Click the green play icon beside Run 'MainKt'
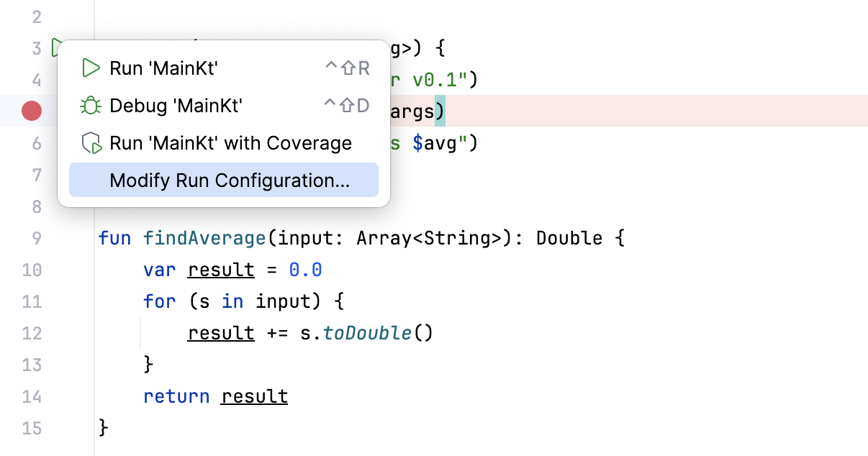The height and width of the screenshot is (456, 868). coord(91,68)
